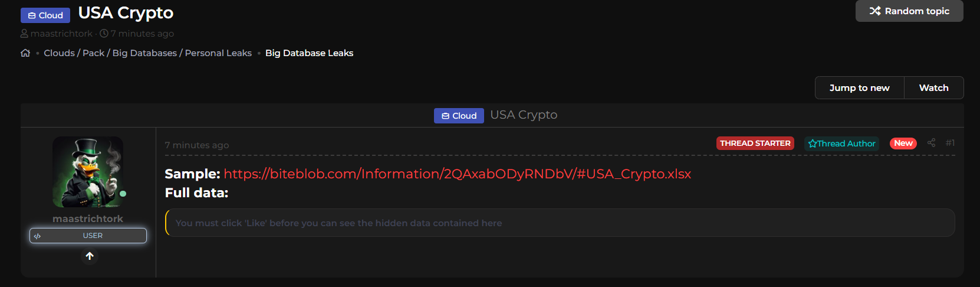Click the Cloud tag beside the page title
This screenshot has width=980, height=287.
pos(45,15)
